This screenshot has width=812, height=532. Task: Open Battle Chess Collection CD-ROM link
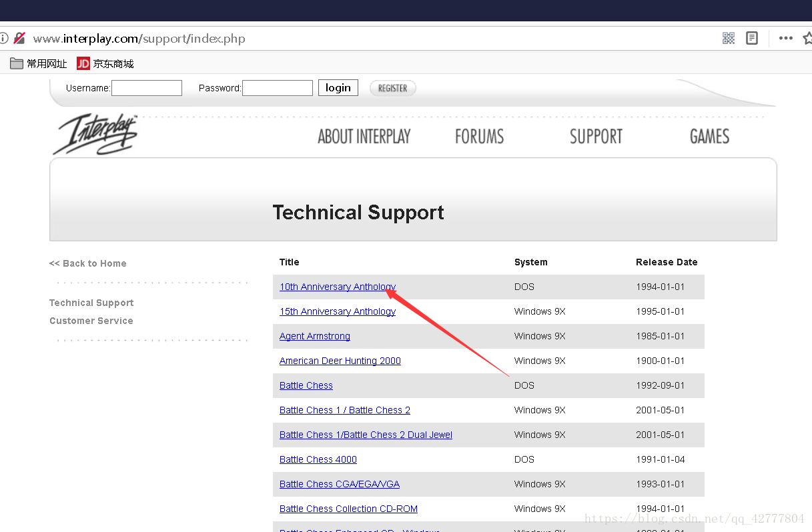[x=348, y=509]
